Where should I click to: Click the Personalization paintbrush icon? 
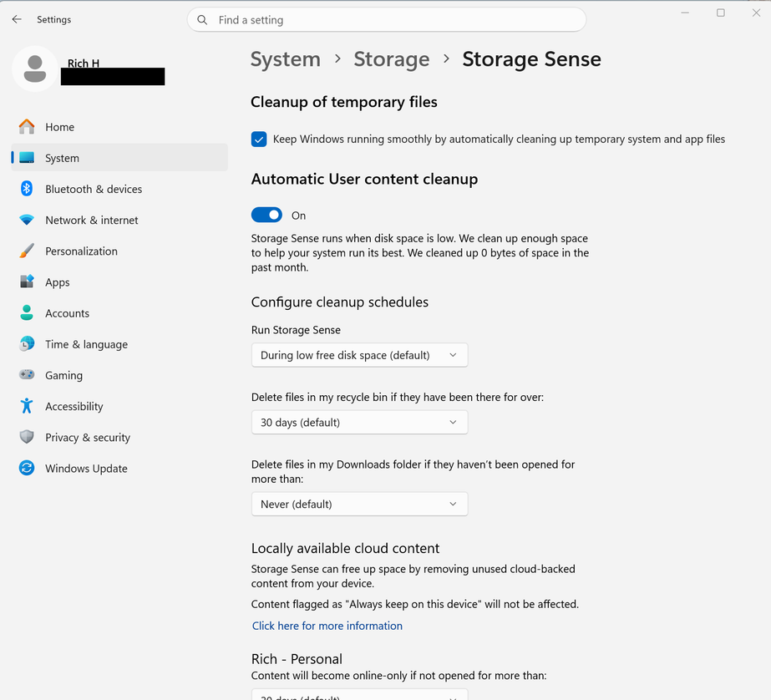[x=27, y=251]
